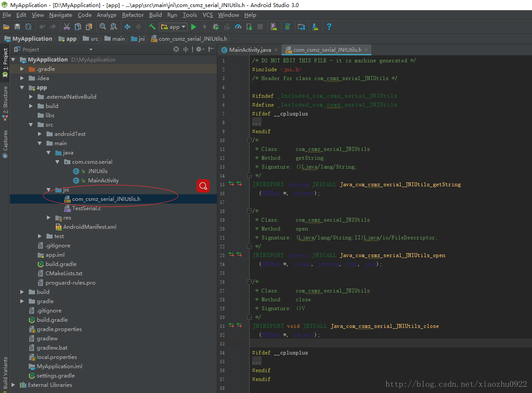This screenshot has width=532, height=393.
Task: Click the Forward navigation arrow
Action: (x=139, y=27)
